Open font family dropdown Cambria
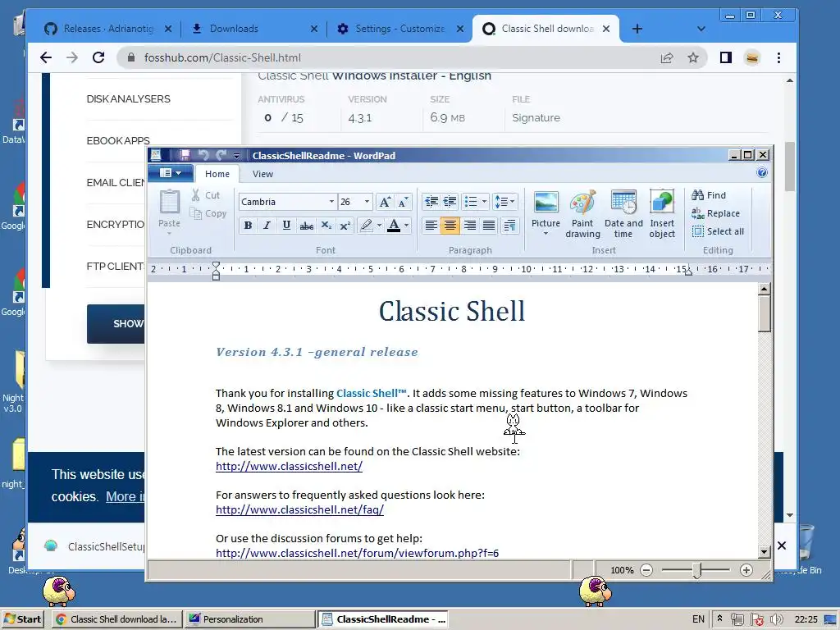The width and height of the screenshot is (840, 630). coord(331,202)
